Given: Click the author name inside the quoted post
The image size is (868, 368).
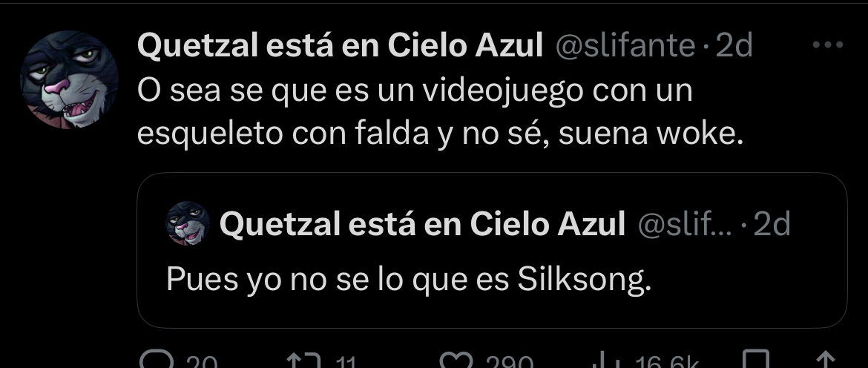Looking at the screenshot, I should [422, 223].
